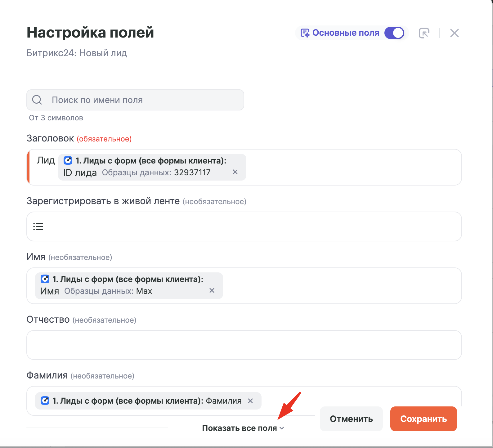This screenshot has height=448, width=493.
Task: Click the '(обязательное)' red label
Action: coord(104,139)
